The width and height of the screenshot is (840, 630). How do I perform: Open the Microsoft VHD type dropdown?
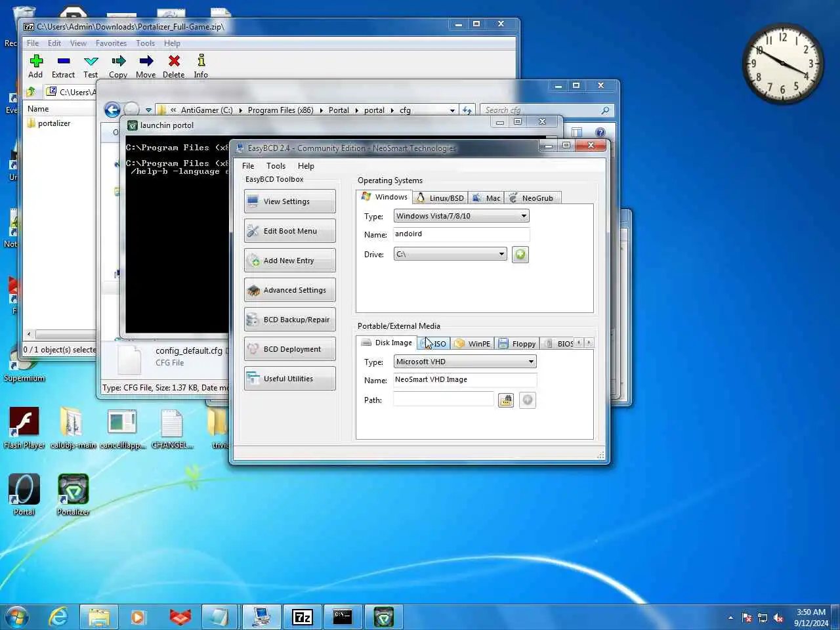[465, 362]
